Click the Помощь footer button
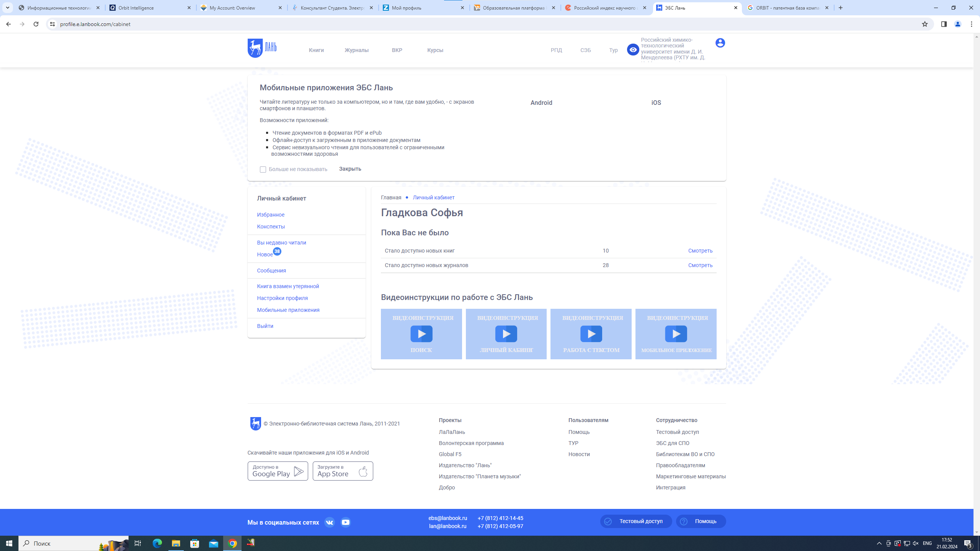980x551 pixels. point(701,521)
